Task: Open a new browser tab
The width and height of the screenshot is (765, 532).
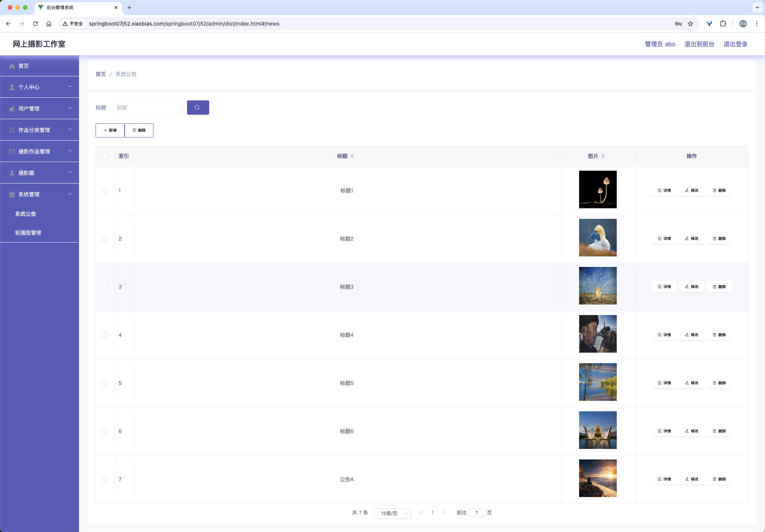Action: click(x=129, y=8)
